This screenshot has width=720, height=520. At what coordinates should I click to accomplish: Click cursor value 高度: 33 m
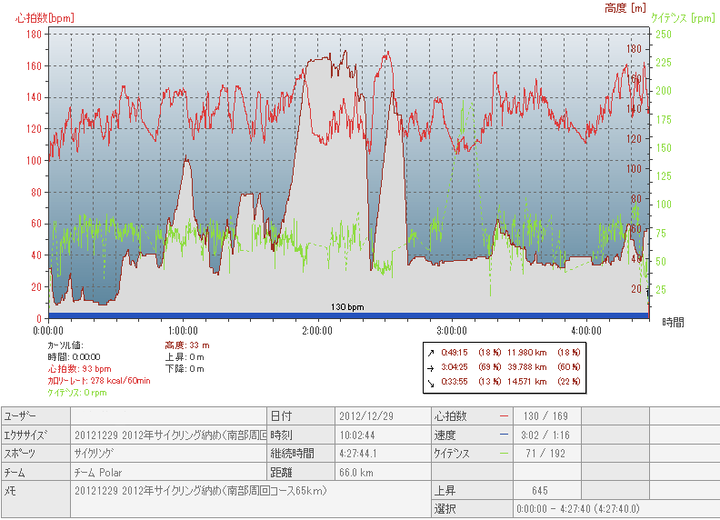point(187,345)
